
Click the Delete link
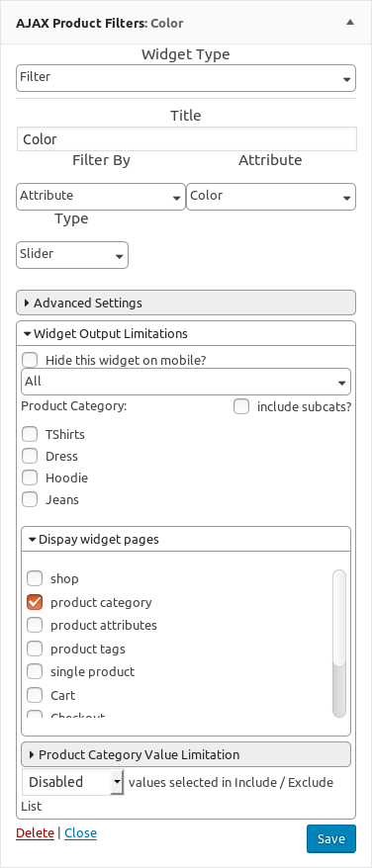pyautogui.click(x=35, y=833)
